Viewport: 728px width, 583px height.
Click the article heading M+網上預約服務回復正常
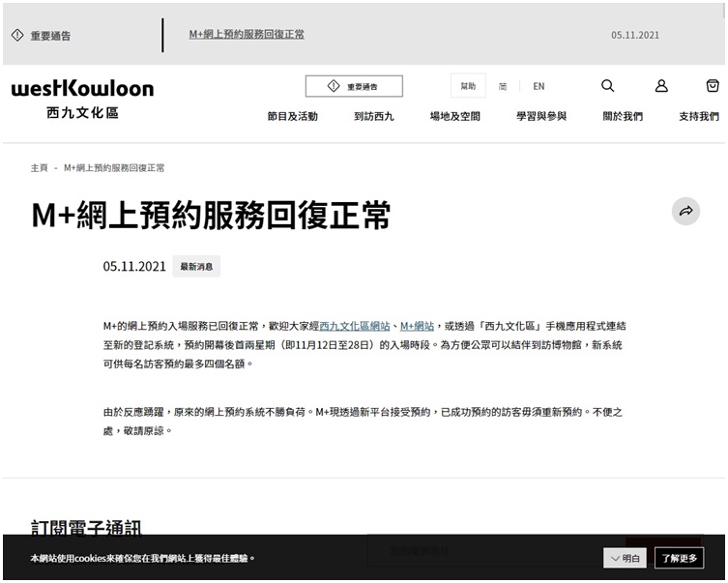point(212,216)
